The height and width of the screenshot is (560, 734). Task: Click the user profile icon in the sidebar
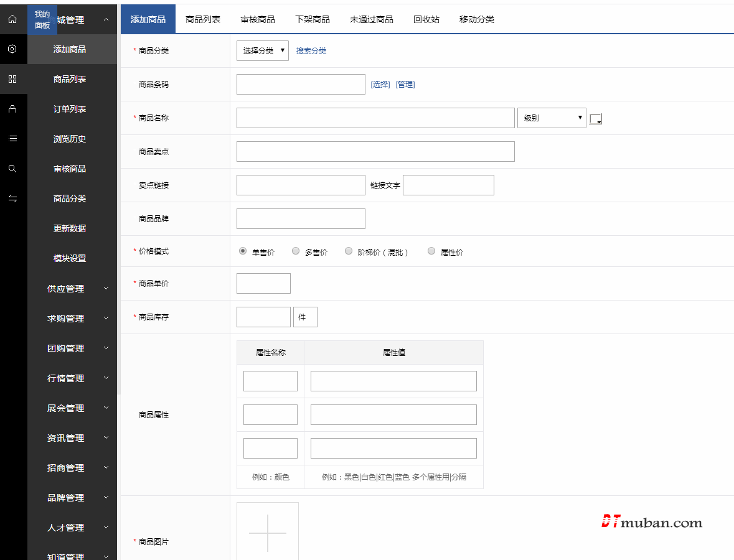pos(12,109)
